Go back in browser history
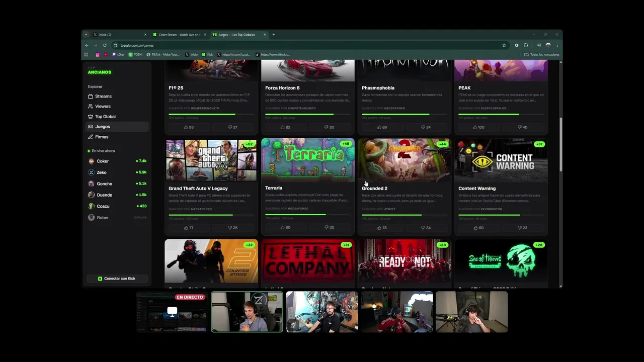The image size is (644, 362). pos(87,45)
